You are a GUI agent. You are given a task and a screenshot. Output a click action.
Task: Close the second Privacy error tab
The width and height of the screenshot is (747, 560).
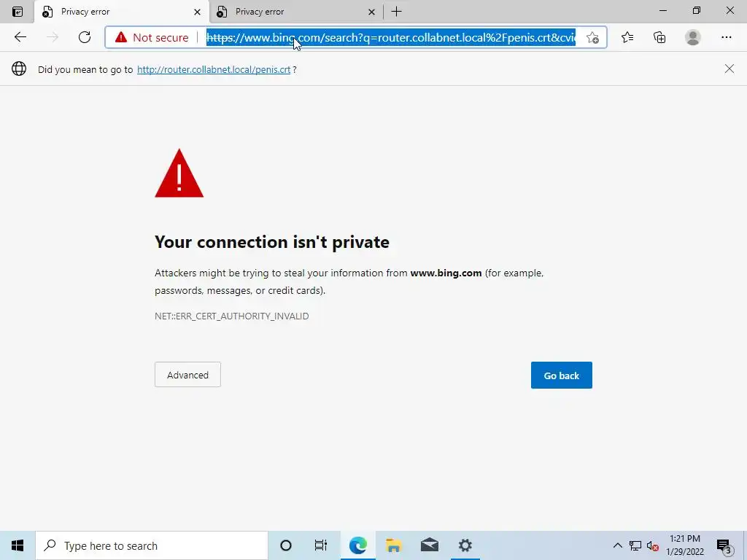(x=371, y=12)
